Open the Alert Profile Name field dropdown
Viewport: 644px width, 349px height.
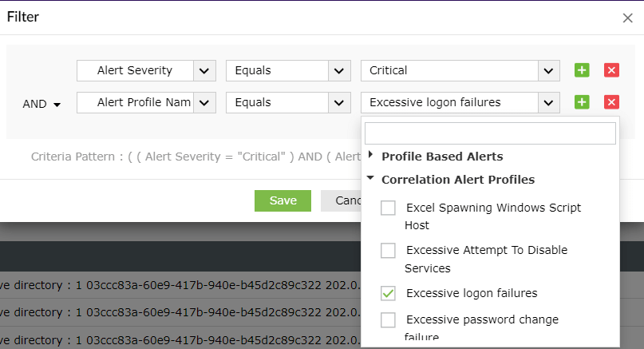tap(205, 102)
